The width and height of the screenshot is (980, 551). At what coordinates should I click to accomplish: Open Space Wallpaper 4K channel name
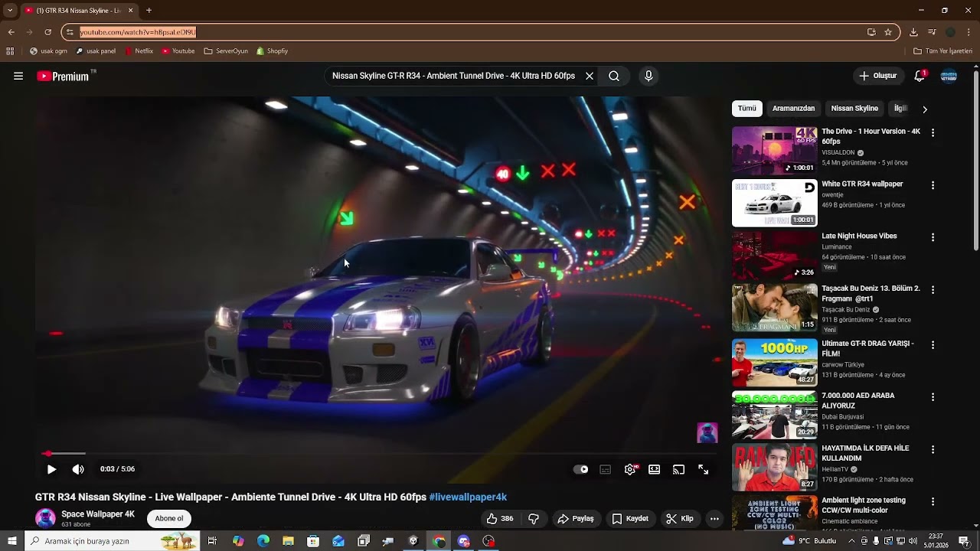[x=98, y=514]
